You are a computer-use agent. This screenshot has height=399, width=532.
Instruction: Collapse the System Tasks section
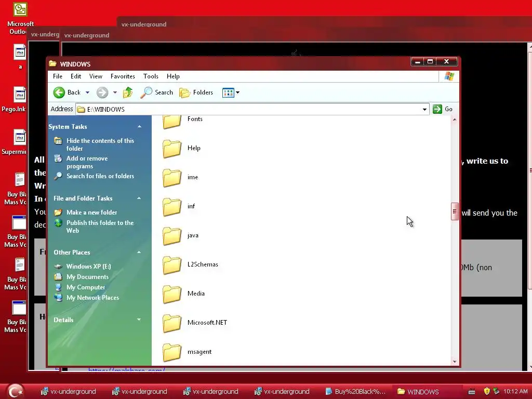139,127
